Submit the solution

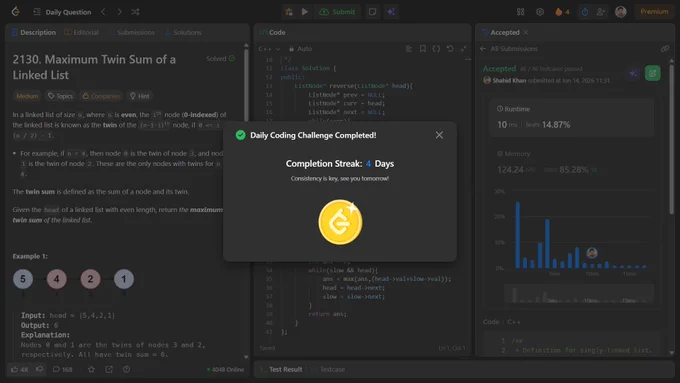(x=337, y=12)
